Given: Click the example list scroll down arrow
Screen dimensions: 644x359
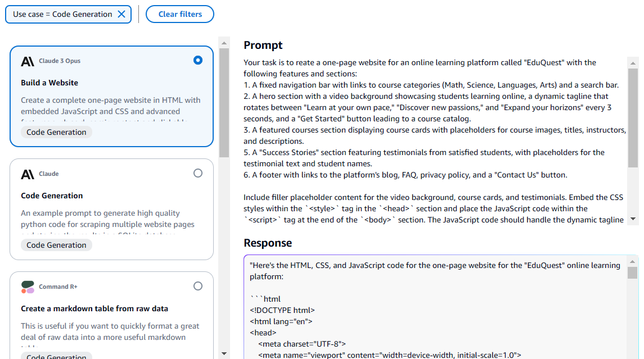Looking at the screenshot, I should tap(224, 353).
